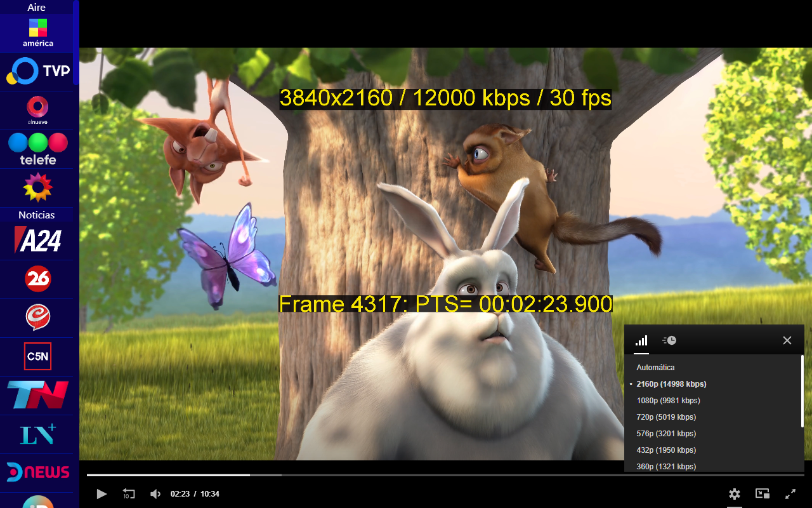Open the player settings gear
Image resolution: width=812 pixels, height=508 pixels.
tap(735, 493)
